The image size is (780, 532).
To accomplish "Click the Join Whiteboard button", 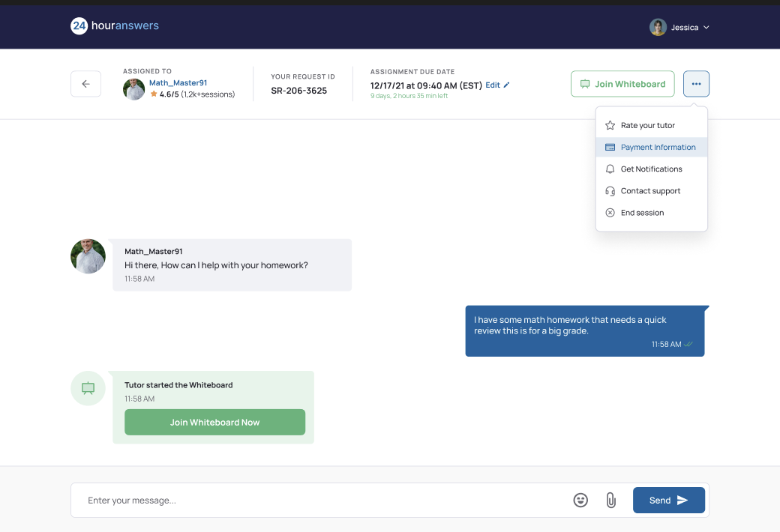I will pyautogui.click(x=622, y=83).
